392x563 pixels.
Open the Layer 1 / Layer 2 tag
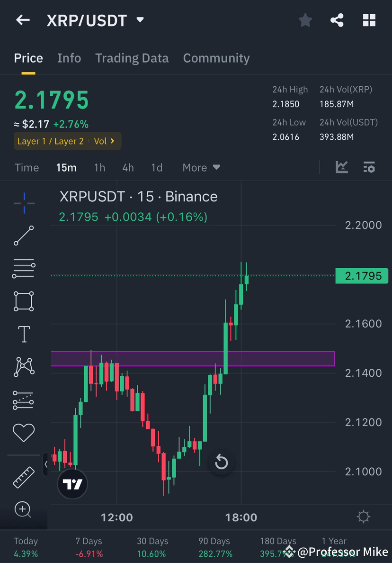pos(50,141)
